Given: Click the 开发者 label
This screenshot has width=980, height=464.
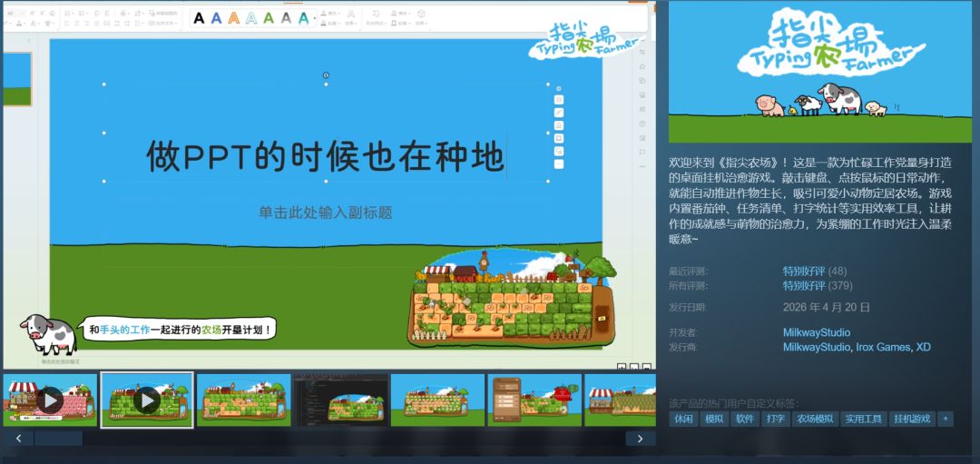Looking at the screenshot, I should (x=684, y=332).
